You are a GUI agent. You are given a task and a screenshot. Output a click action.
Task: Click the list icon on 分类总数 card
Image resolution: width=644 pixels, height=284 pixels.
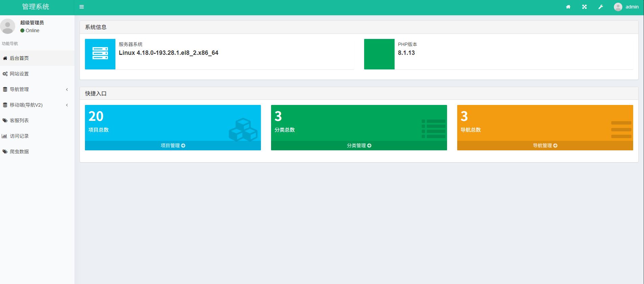(434, 129)
